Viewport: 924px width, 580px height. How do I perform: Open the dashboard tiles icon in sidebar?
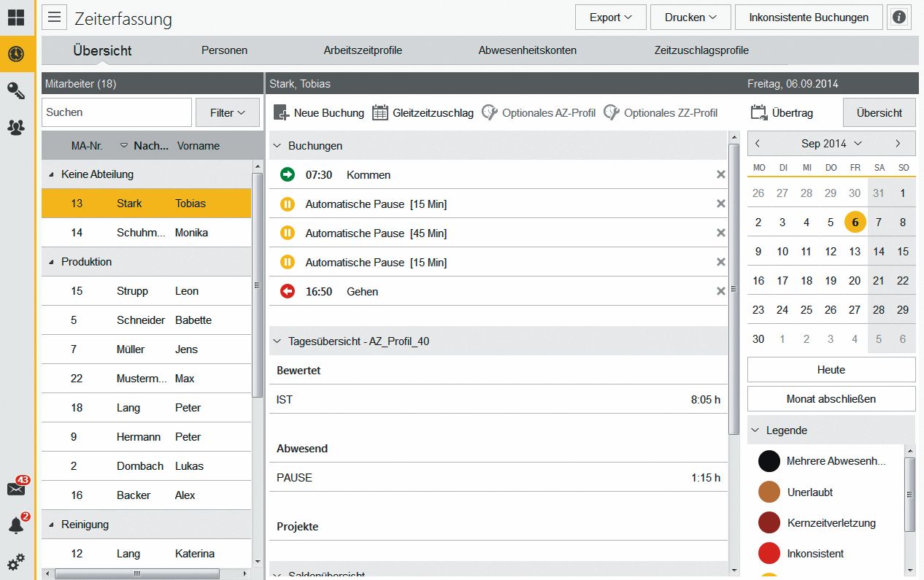tap(16, 17)
